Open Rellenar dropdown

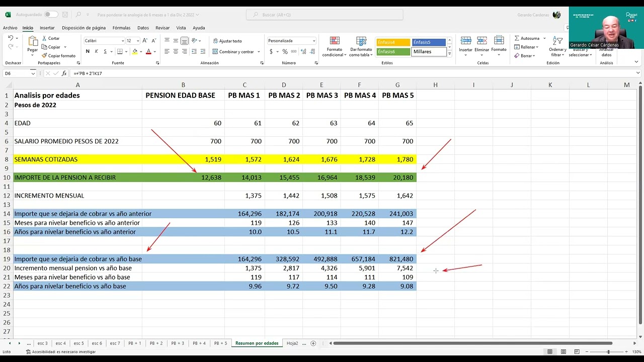(526, 47)
